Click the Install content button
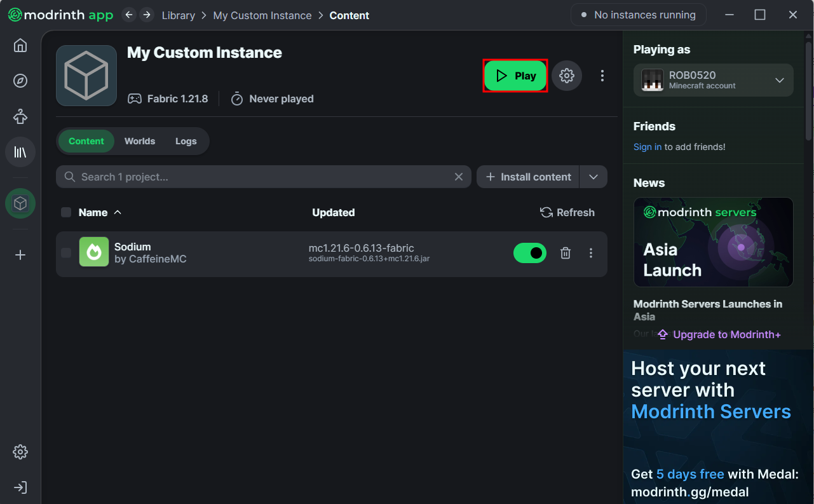 (528, 177)
